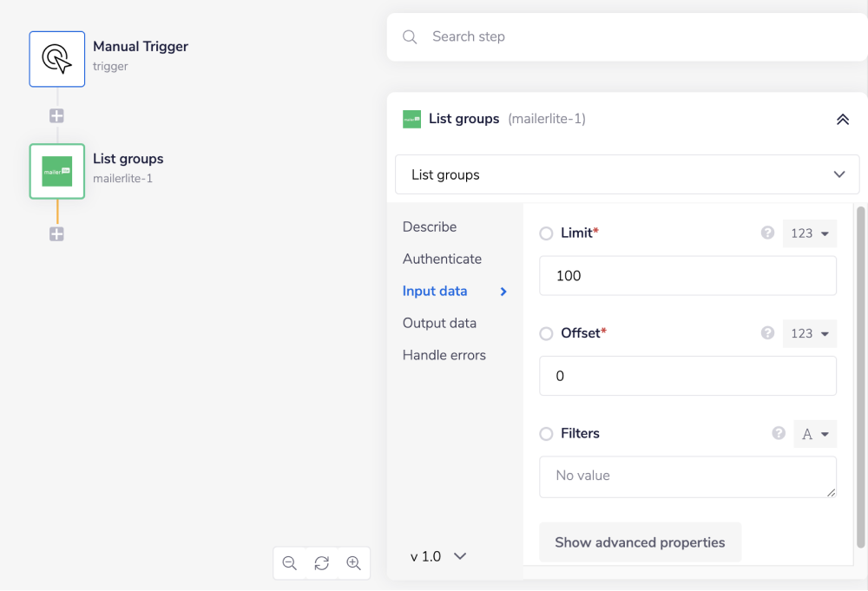Toggle the Limit radio button
This screenshot has width=868, height=591.
pyautogui.click(x=546, y=233)
